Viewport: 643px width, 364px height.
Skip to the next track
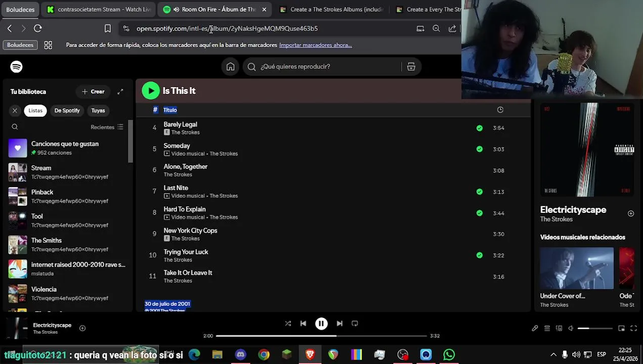340,324
